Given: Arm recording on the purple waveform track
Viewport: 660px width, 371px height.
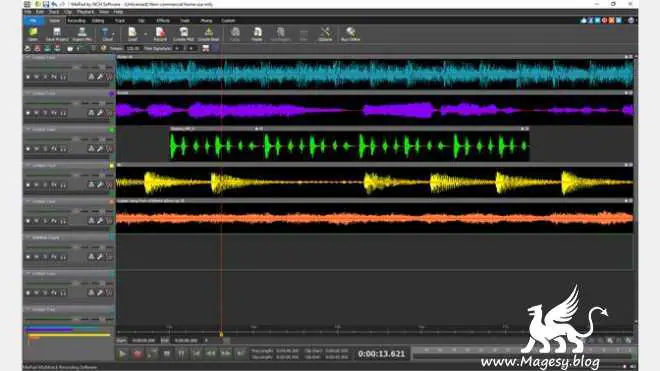Looking at the screenshot, I should 28,113.
